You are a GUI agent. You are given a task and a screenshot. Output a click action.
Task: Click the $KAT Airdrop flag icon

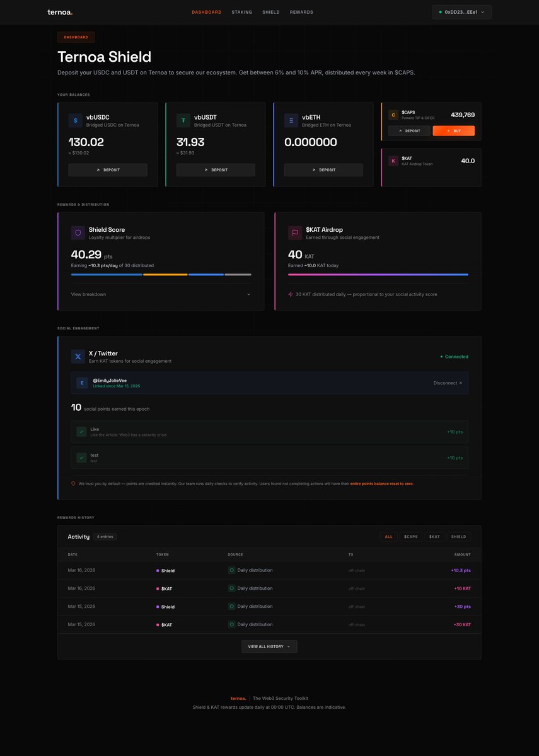pyautogui.click(x=295, y=233)
